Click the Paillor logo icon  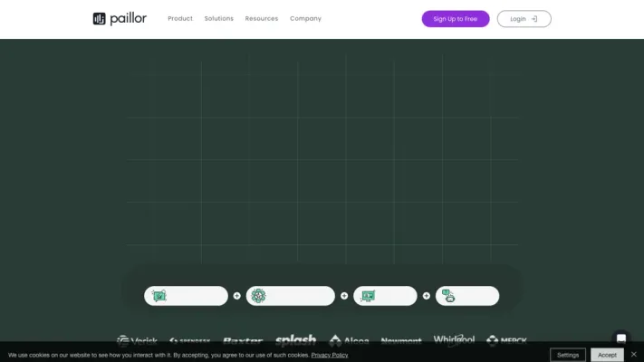pyautogui.click(x=100, y=19)
